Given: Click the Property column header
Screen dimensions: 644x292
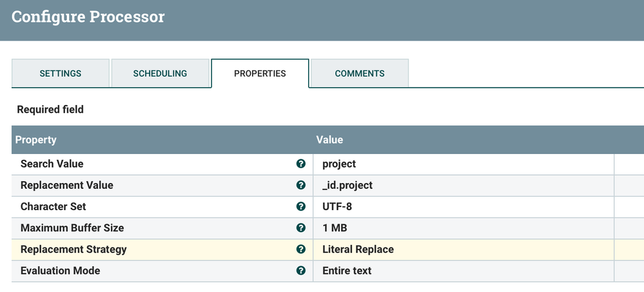Looking at the screenshot, I should point(36,140).
